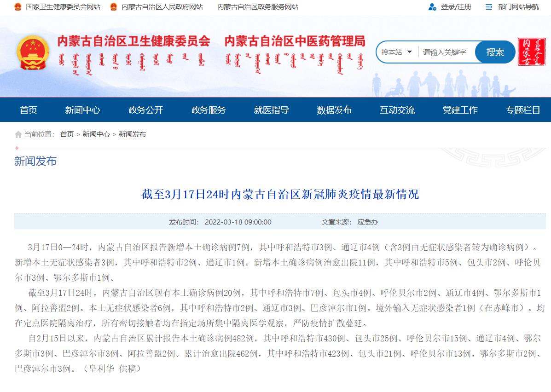Click the home icon in breadcrumb bar
Image resolution: width=551 pixels, height=392 pixels.
[x=18, y=134]
